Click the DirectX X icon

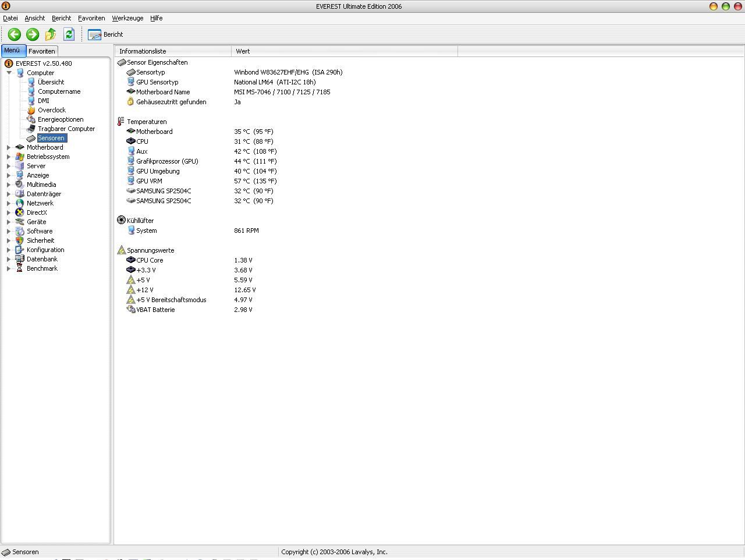tap(20, 212)
